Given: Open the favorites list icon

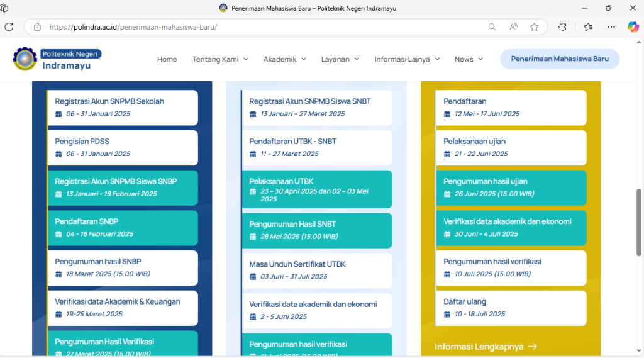Looking at the screenshot, I should 588,27.
